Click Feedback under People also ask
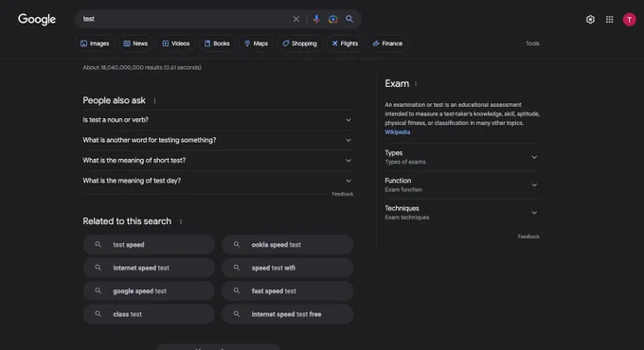Viewport: 644px width, 350px height. pyautogui.click(x=343, y=194)
